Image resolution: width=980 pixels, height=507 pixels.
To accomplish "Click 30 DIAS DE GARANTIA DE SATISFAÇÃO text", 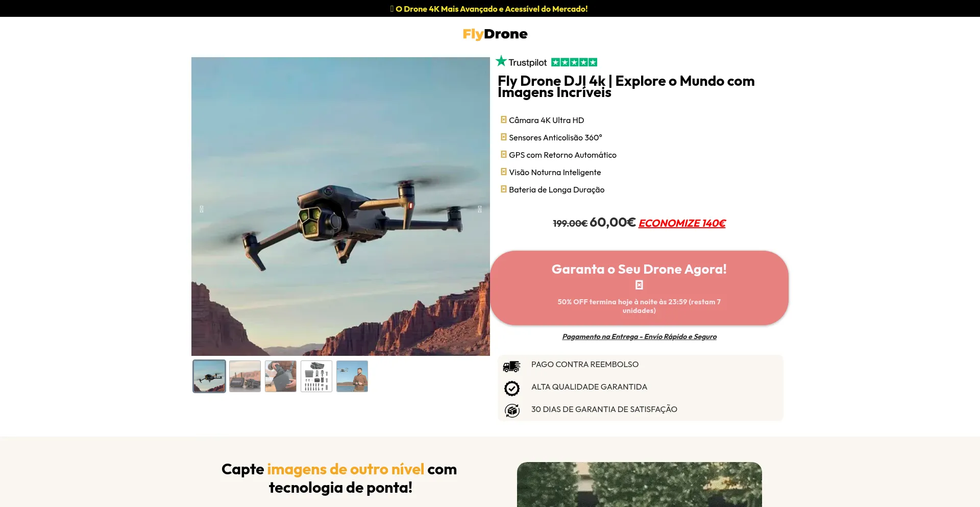I will pyautogui.click(x=604, y=409).
